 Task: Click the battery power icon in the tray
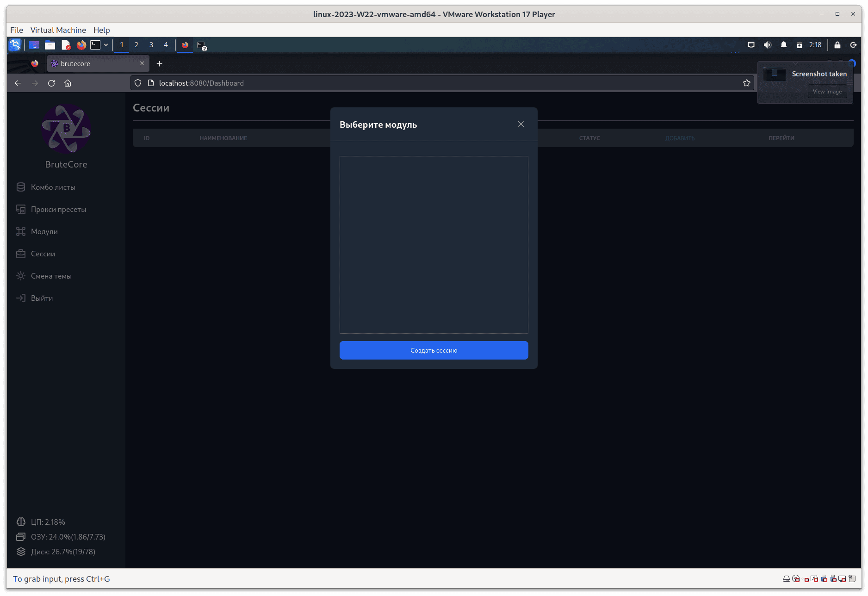click(800, 45)
